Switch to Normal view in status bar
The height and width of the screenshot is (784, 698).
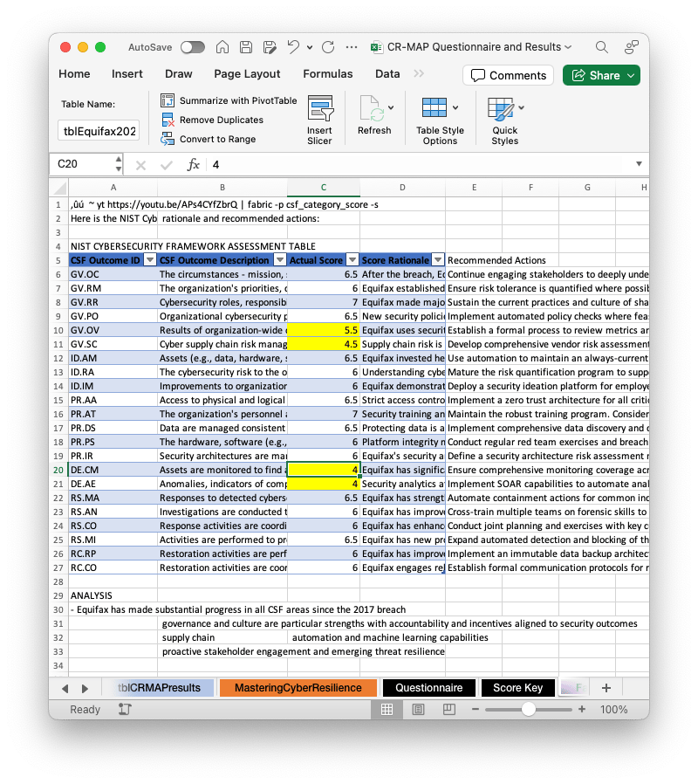coord(387,709)
